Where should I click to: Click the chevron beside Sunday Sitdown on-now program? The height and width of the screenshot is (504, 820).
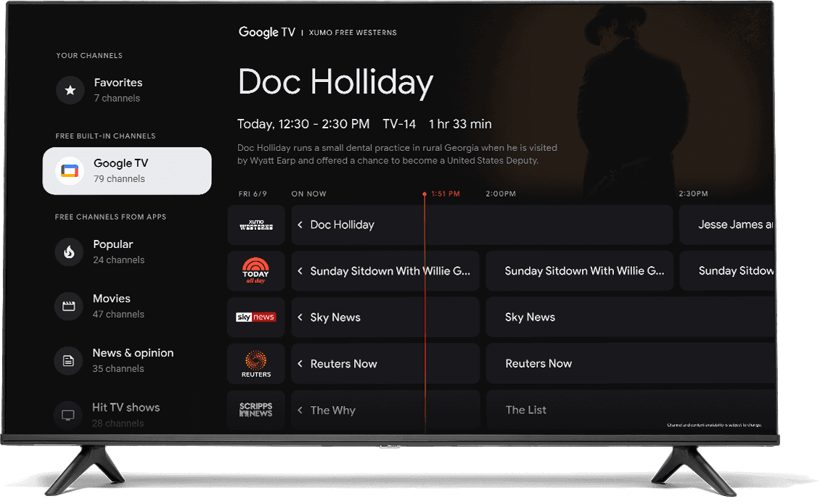coord(300,270)
